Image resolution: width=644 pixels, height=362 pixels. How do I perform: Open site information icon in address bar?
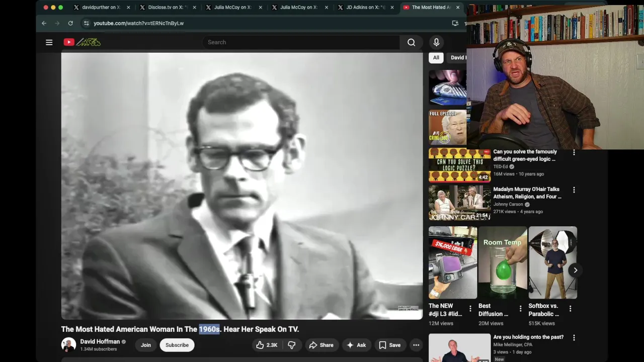(x=86, y=23)
